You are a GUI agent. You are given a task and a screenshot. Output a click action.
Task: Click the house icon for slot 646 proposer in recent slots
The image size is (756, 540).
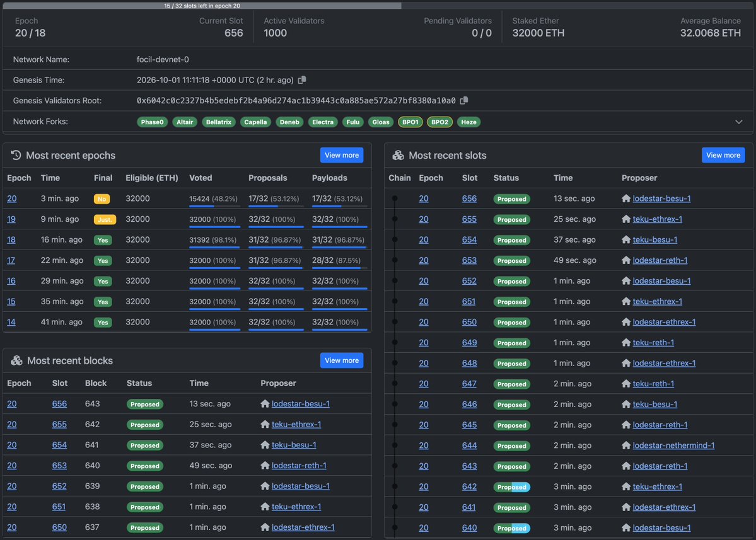tap(626, 404)
